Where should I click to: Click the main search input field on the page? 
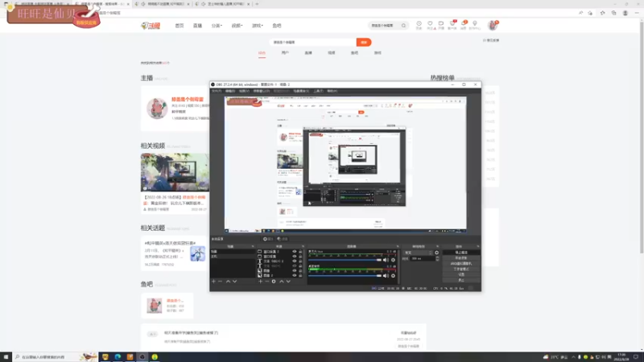coord(313,43)
